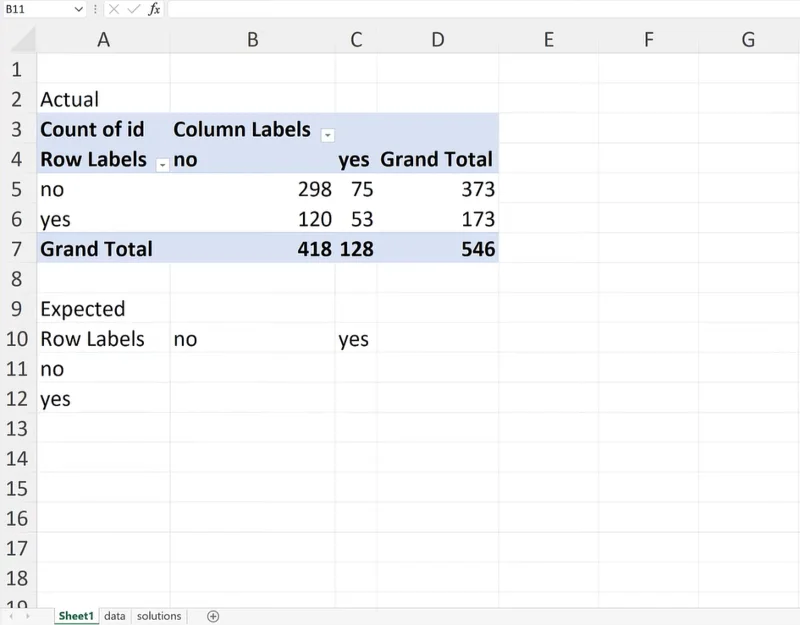Viewport: 800px width, 625px height.
Task: Click the cell containing 'Actual'
Action: (x=103, y=99)
